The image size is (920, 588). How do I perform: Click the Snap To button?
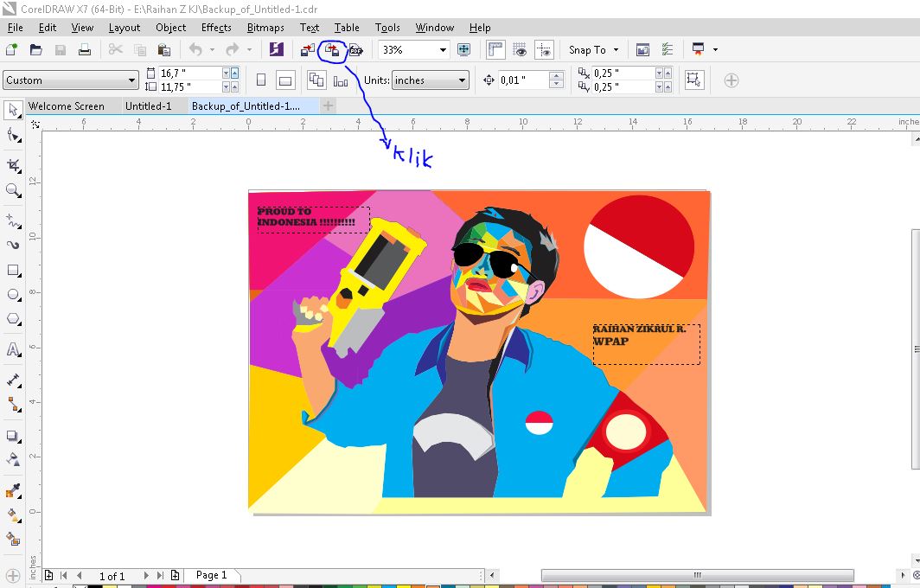pos(593,50)
